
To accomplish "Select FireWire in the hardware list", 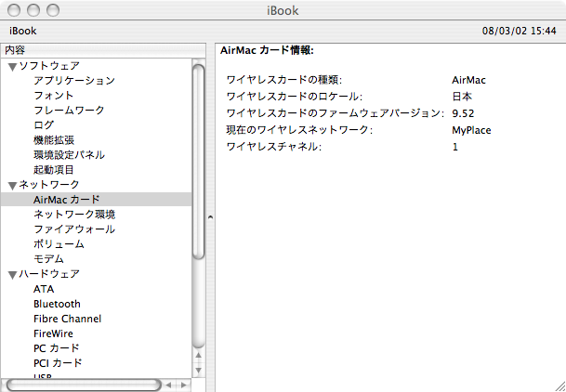I will tap(53, 333).
